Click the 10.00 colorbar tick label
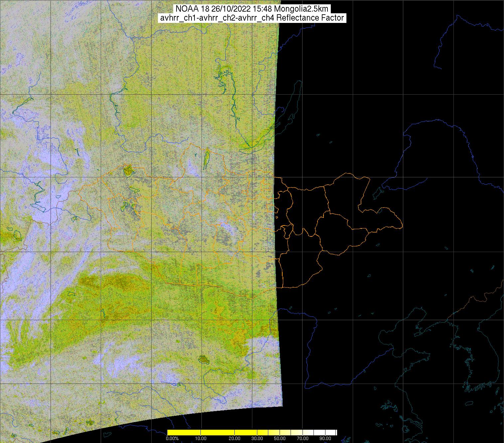Image resolution: width=504 pixels, height=443 pixels. pos(201,439)
